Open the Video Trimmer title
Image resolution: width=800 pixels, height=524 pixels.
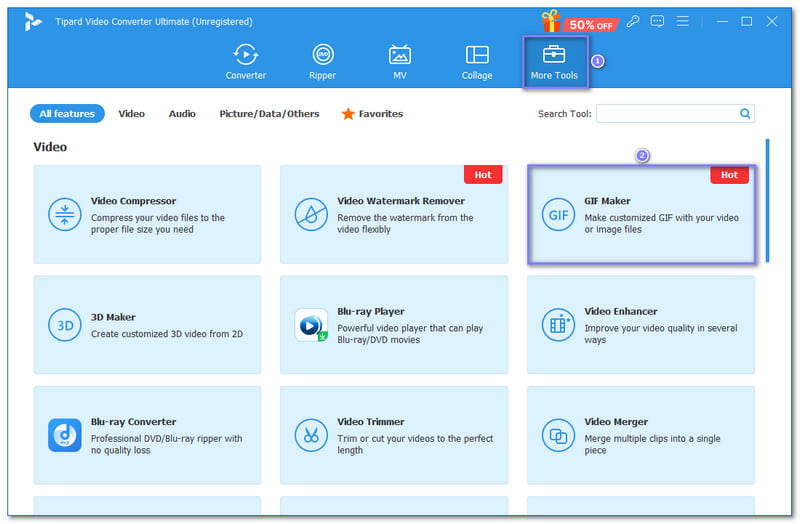tap(371, 422)
